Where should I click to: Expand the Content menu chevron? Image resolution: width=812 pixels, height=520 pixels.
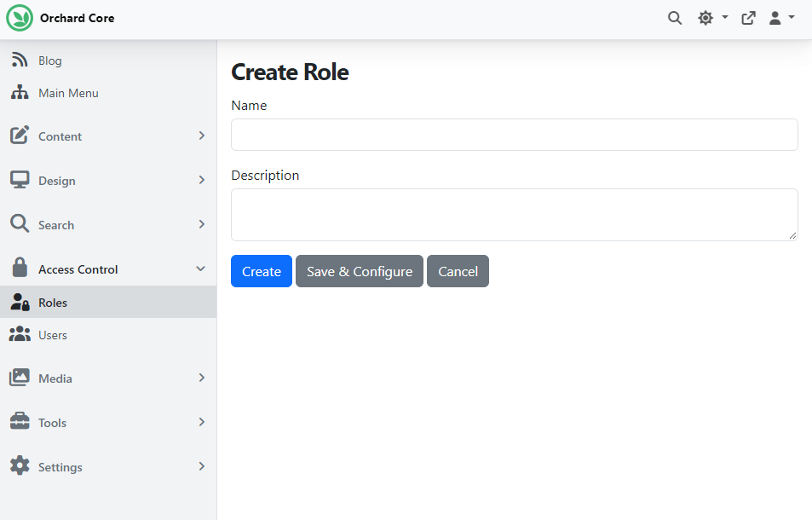(201, 136)
